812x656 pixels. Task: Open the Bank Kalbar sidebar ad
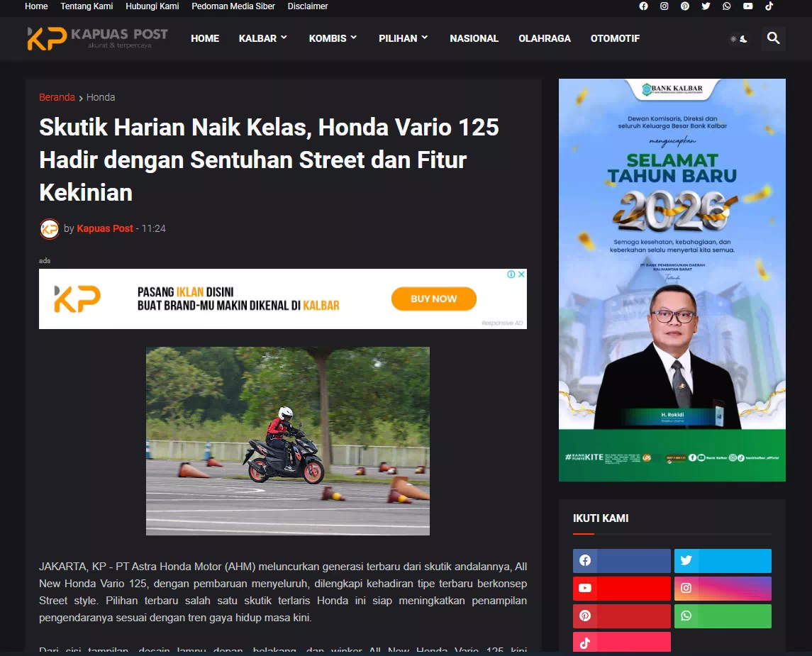pos(672,280)
